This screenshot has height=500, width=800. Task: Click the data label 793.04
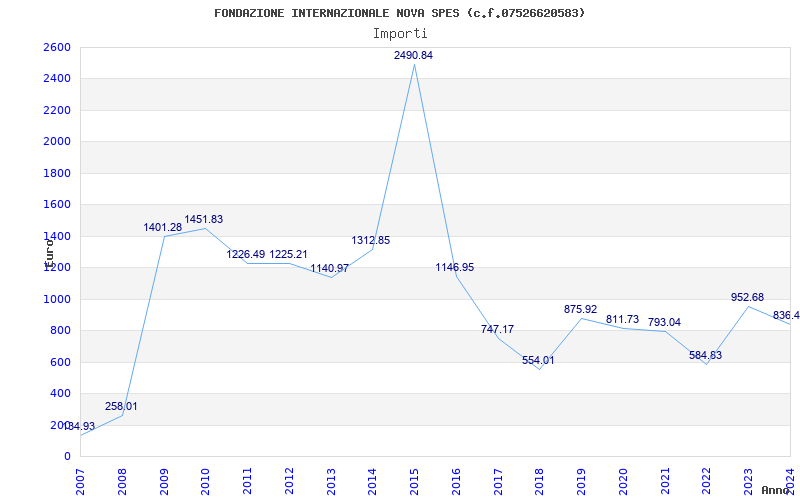click(664, 322)
